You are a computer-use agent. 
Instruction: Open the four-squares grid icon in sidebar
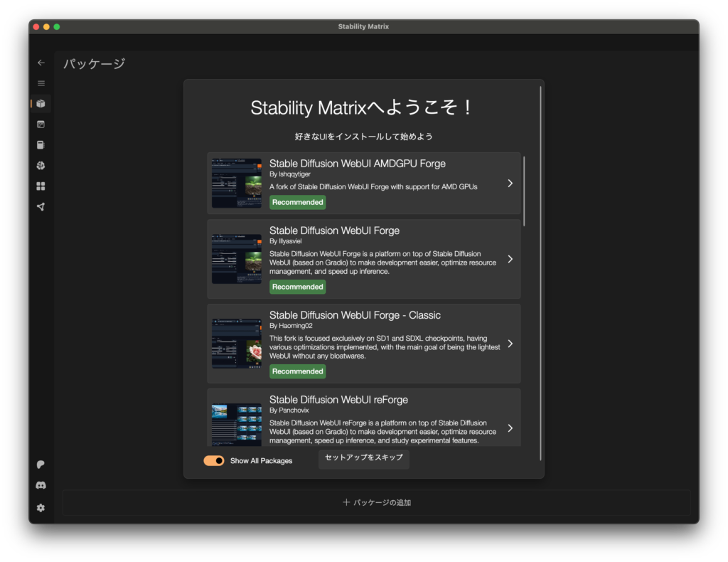(x=41, y=186)
